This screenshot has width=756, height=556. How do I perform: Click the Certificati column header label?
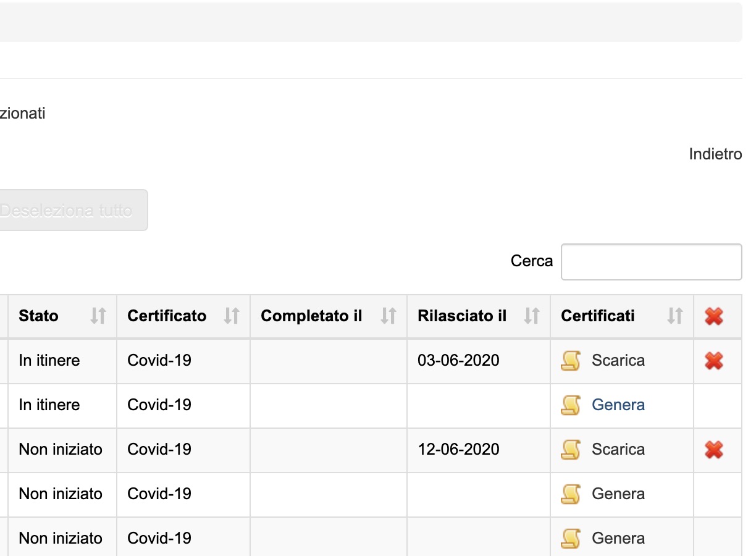597,316
